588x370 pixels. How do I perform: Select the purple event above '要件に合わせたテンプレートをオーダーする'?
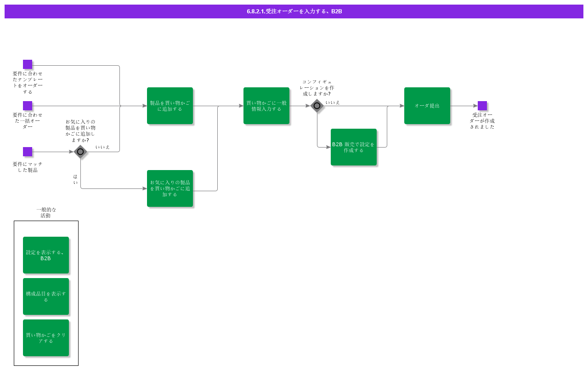pos(28,64)
